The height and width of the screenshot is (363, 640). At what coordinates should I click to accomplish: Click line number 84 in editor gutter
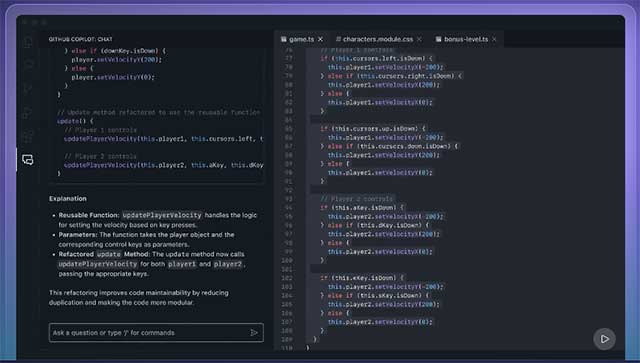[289, 120]
